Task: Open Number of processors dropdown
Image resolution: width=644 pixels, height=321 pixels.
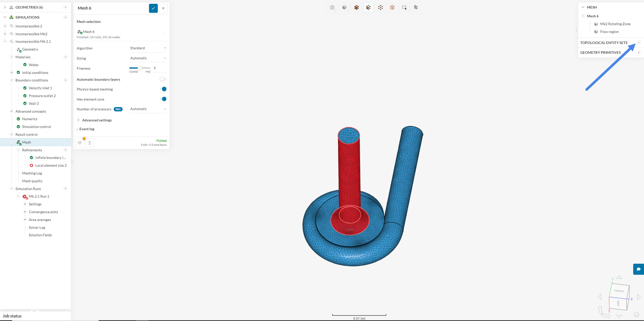Action: [148, 109]
